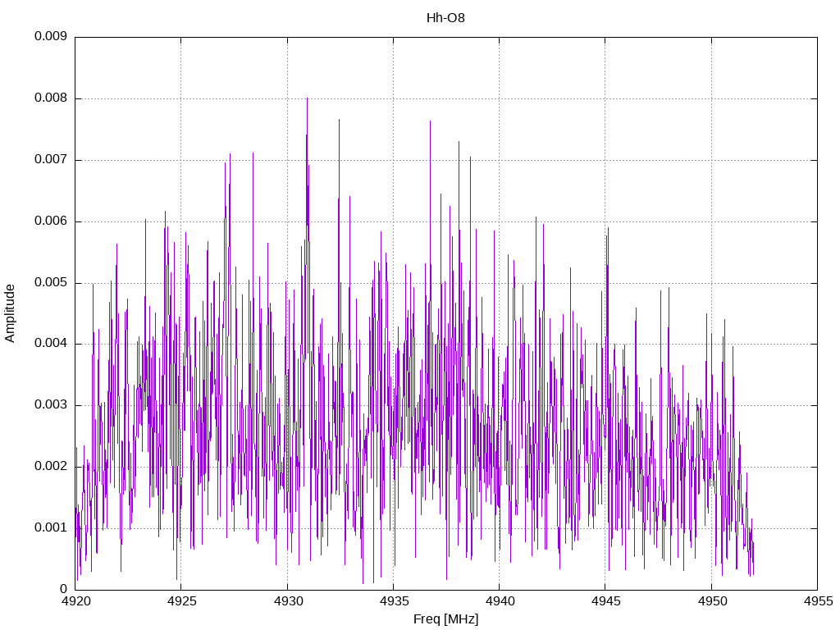Image resolution: width=840 pixels, height=630 pixels.
Task: Click the 0.003 y-axis tick label
Action: pos(51,404)
